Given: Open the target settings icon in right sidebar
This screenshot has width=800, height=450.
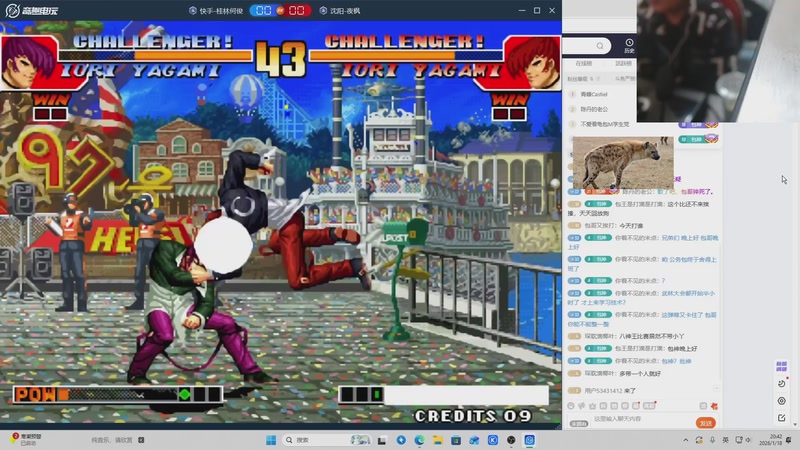Looking at the screenshot, I should 781,401.
